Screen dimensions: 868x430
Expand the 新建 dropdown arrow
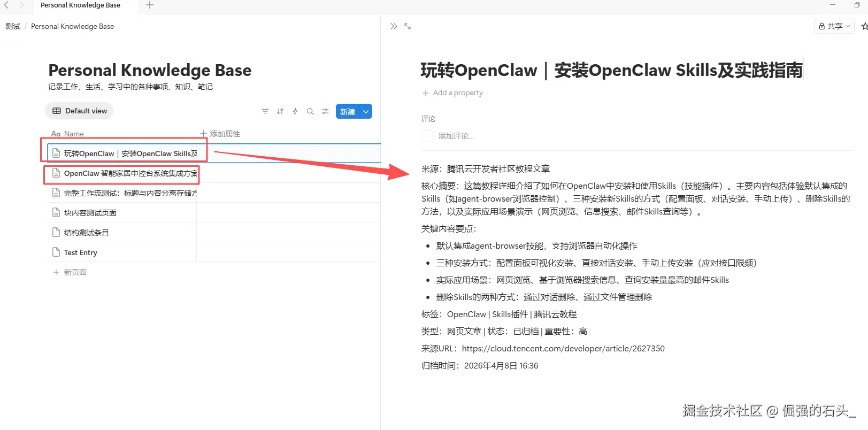click(x=366, y=111)
